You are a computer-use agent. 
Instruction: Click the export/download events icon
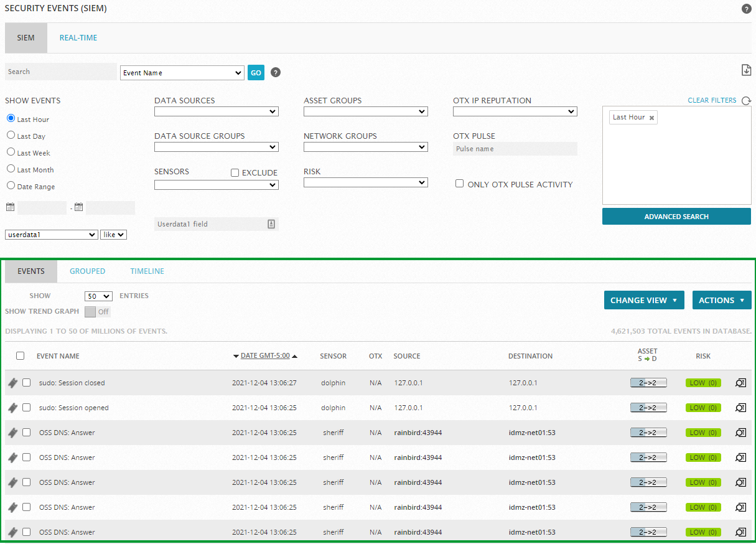point(746,70)
